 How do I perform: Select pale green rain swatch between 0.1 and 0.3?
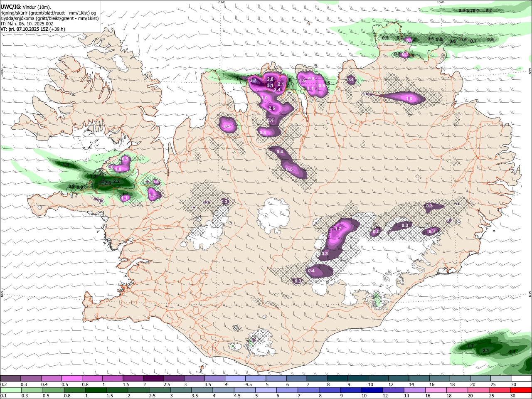pyautogui.click(x=11, y=390)
